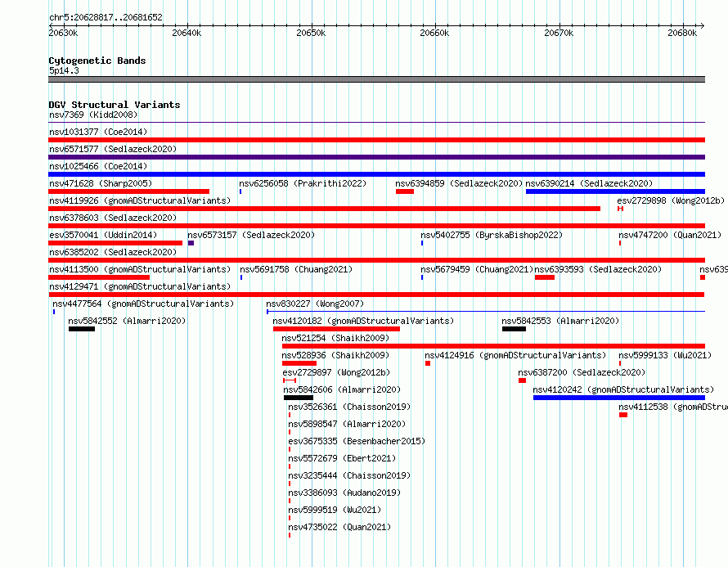Select nsv4129471 (gnomADStructuralVariants) label
The image size is (728, 567).
140,286
